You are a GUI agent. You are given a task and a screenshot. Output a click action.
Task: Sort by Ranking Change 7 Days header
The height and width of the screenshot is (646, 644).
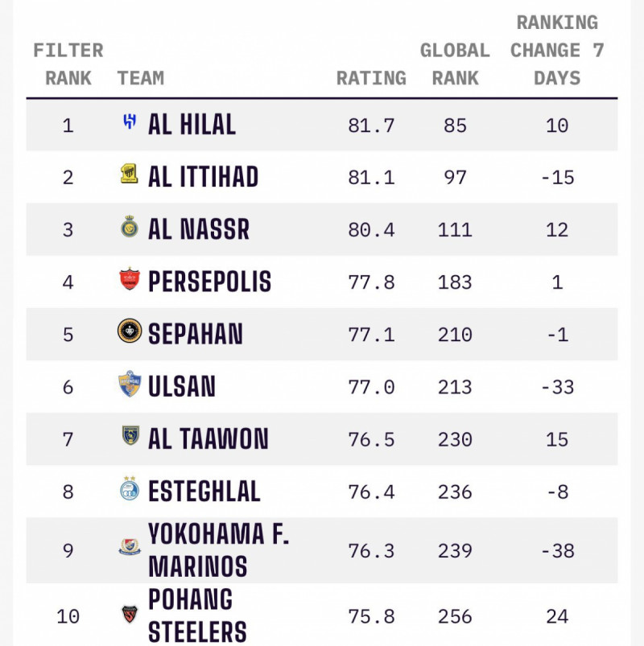557,51
